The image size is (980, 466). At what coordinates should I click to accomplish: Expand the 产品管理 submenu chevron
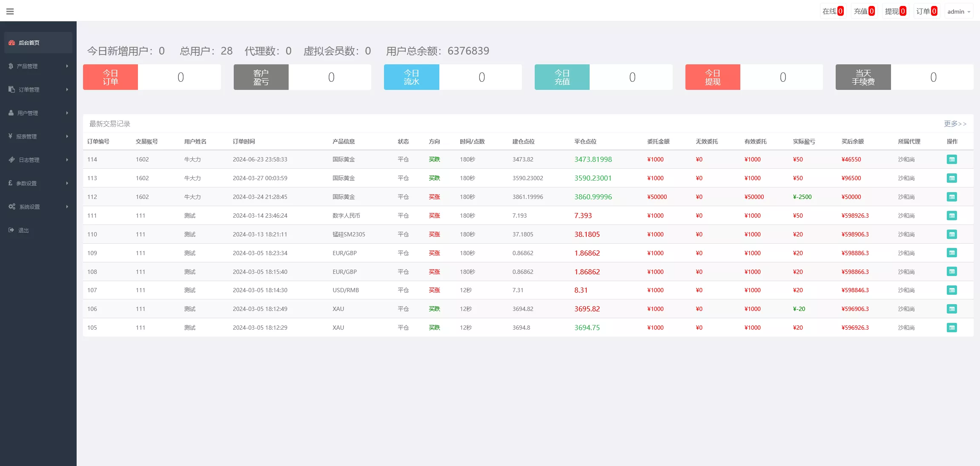[x=67, y=66]
